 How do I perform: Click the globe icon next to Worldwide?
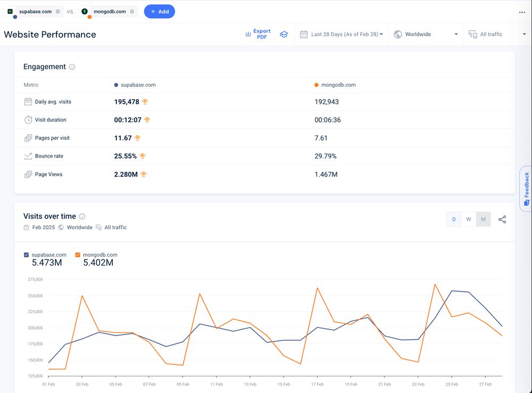coord(398,34)
